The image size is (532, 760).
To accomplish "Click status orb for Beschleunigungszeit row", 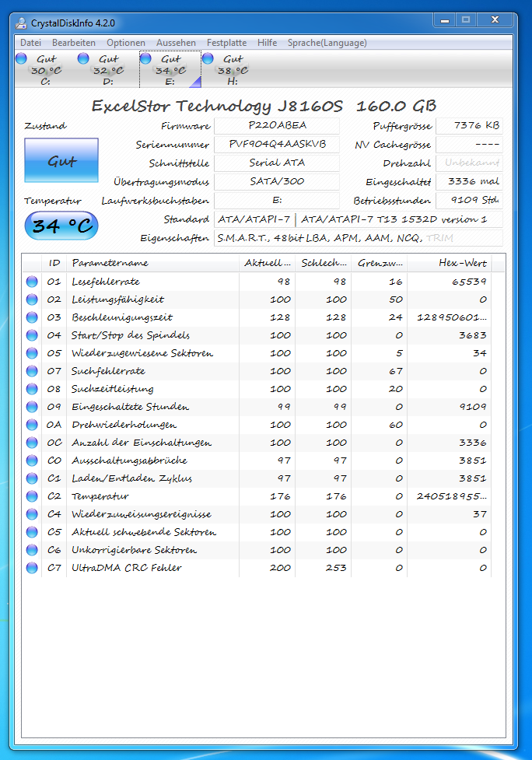I will click(32, 317).
